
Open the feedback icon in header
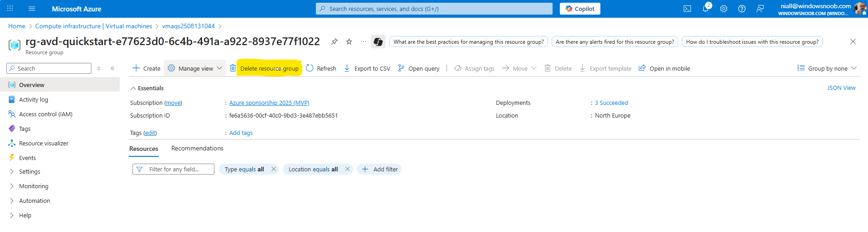point(760,9)
